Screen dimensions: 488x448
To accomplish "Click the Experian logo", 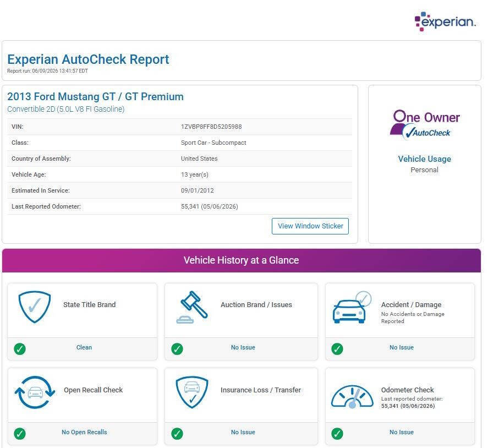I will (445, 21).
